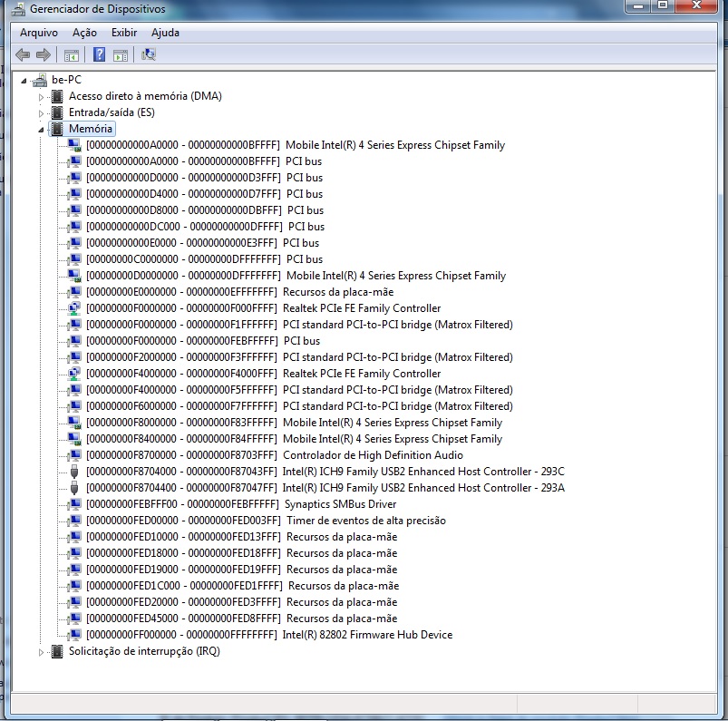Viewport: 728px width, 721px height.
Task: Select Recursos da placa-mãe at FED20000
Action: pyautogui.click(x=242, y=602)
